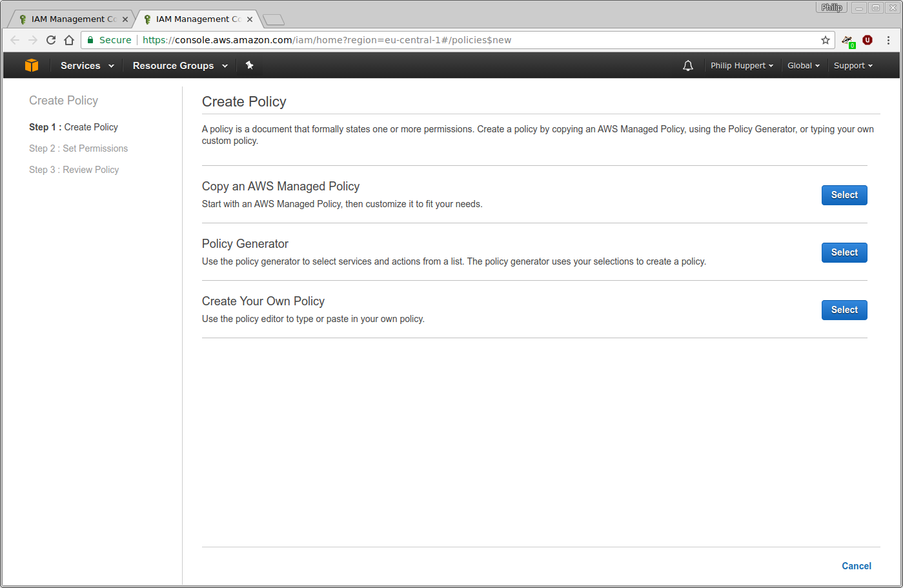Open Chrome three-dot menu icon
Viewport: 903px width, 588px height.
click(x=888, y=40)
